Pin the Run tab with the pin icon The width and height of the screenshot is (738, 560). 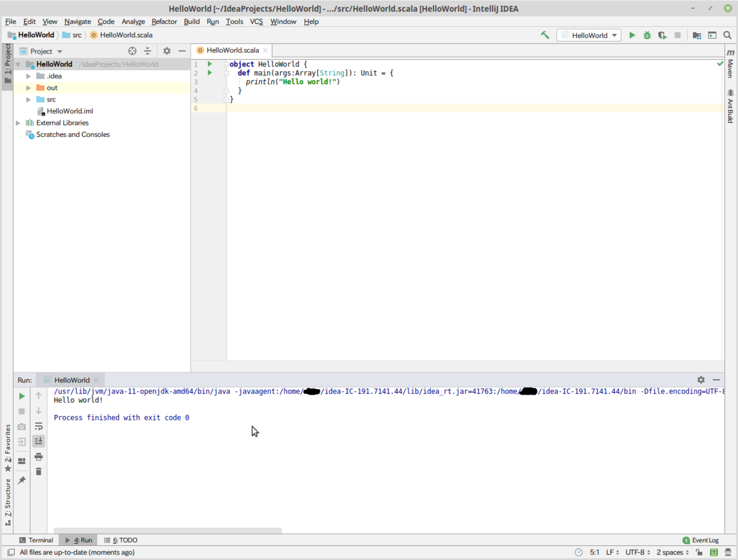[22, 480]
